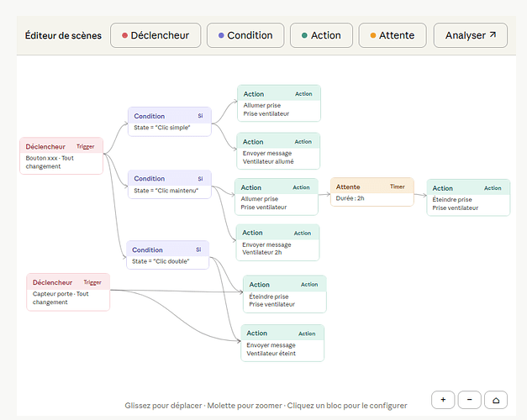Add an Attente block from the toolbar
Image resolution: width=527 pixels, height=420 pixels.
(391, 35)
